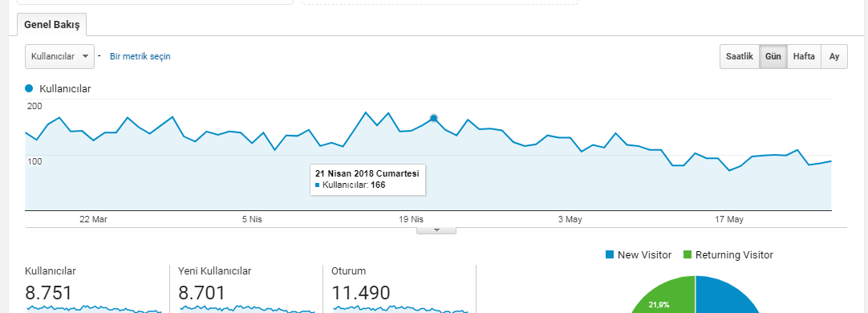868x313 pixels.
Task: Click the Yeni Kullanıcılar metric label
Action: point(215,271)
